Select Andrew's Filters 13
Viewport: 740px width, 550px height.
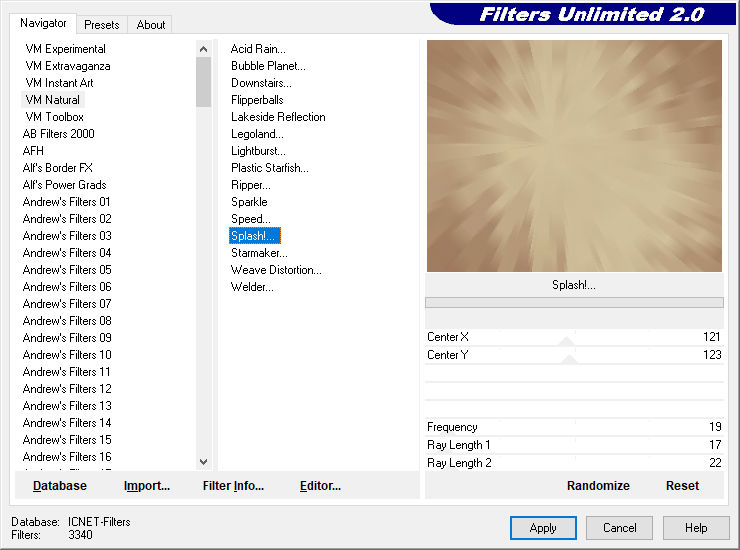(x=67, y=406)
